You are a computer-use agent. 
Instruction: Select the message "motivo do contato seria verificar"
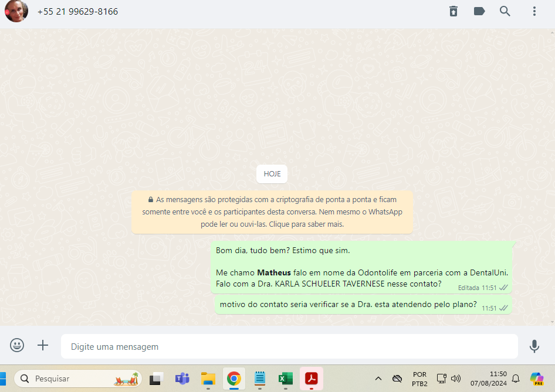click(x=363, y=305)
